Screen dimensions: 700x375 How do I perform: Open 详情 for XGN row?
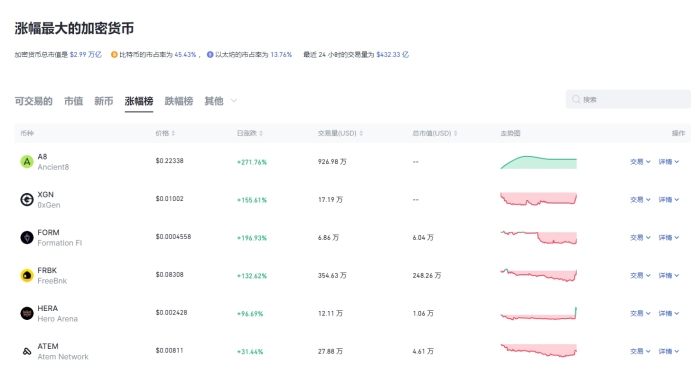pyautogui.click(x=669, y=200)
